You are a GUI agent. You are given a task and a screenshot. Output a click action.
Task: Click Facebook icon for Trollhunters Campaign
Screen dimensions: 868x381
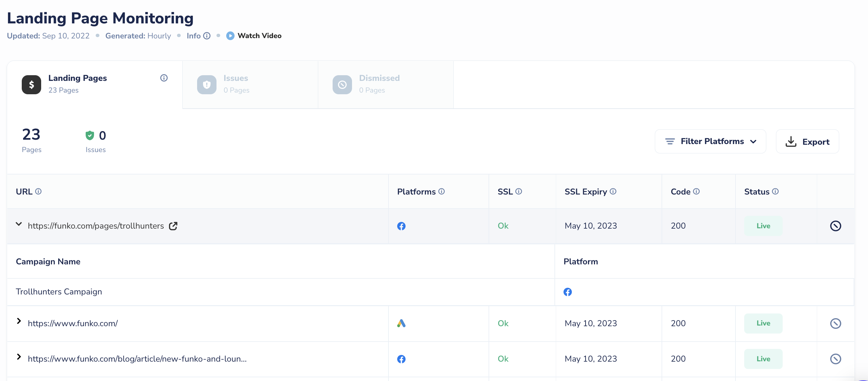click(568, 292)
